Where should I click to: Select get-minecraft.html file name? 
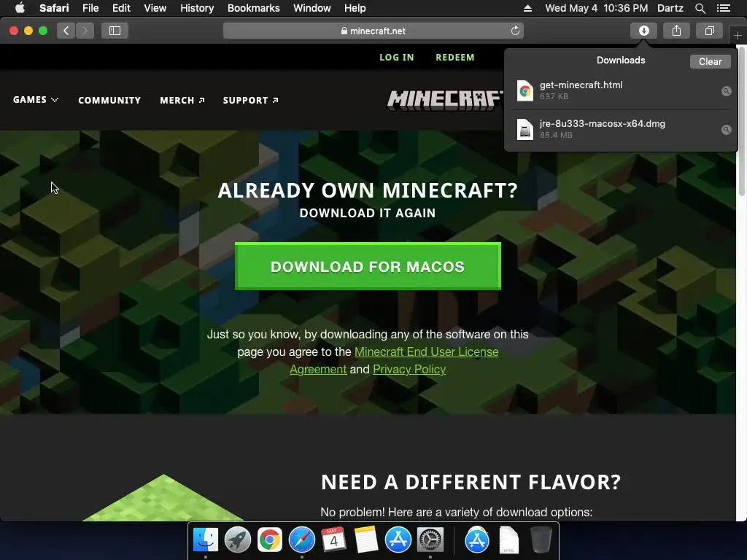click(581, 85)
